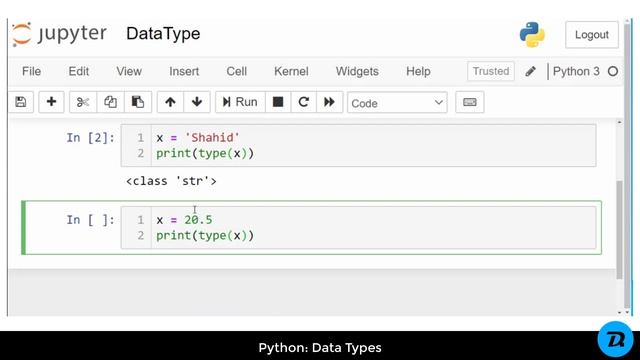This screenshot has width=640, height=360.
Task: Click the In [2]: prompt label
Action: coord(91,138)
